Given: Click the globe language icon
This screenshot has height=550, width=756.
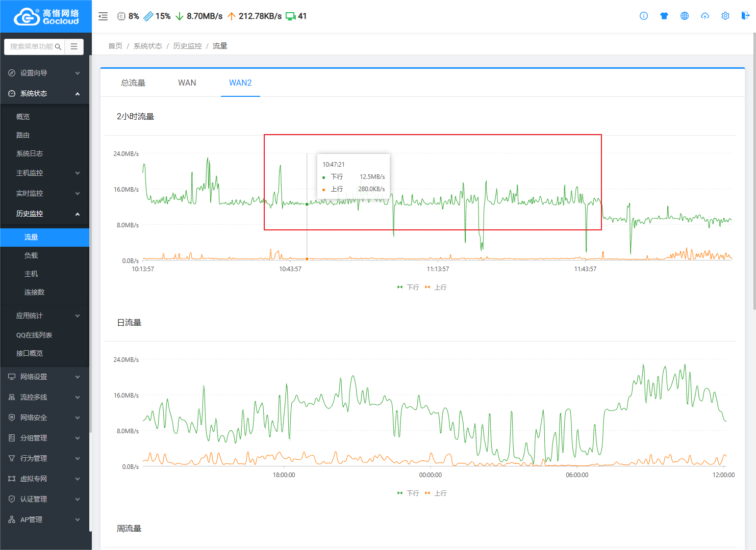Looking at the screenshot, I should [x=684, y=16].
